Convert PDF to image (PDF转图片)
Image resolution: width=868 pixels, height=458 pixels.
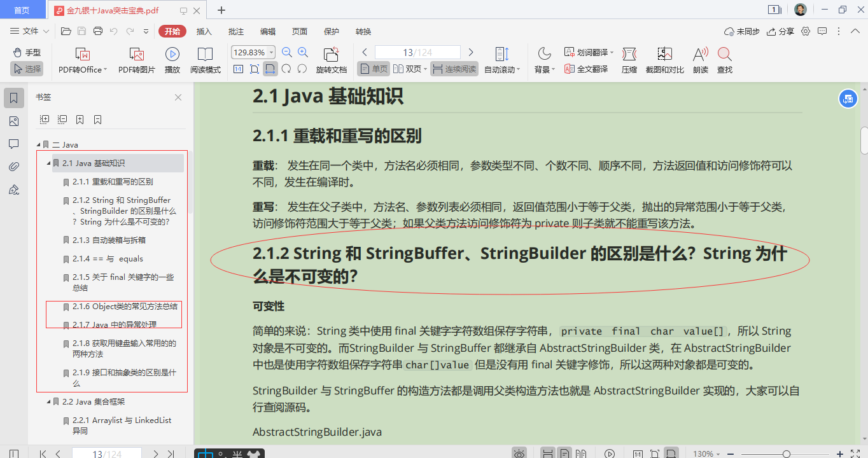[x=137, y=61]
